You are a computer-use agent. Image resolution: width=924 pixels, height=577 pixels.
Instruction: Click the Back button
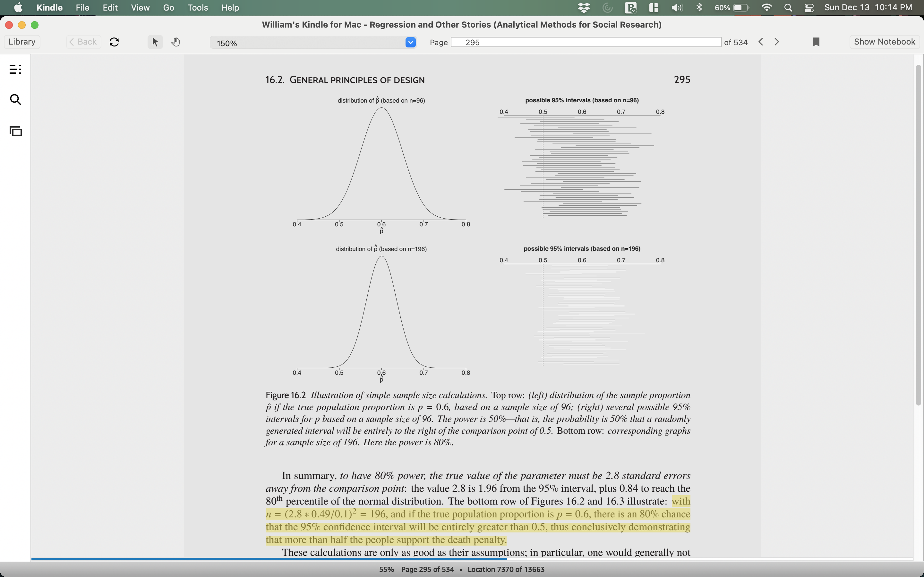pos(83,42)
